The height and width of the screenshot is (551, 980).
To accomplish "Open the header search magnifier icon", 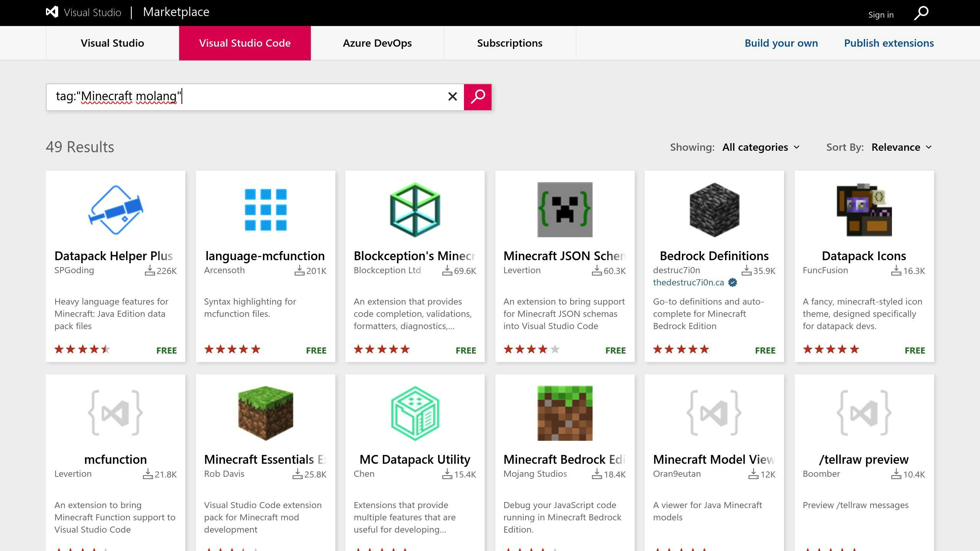I will (921, 13).
